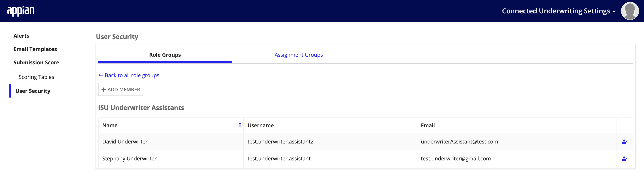Open Submission Score in the sidebar
The width and height of the screenshot is (644, 177).
pos(36,63)
